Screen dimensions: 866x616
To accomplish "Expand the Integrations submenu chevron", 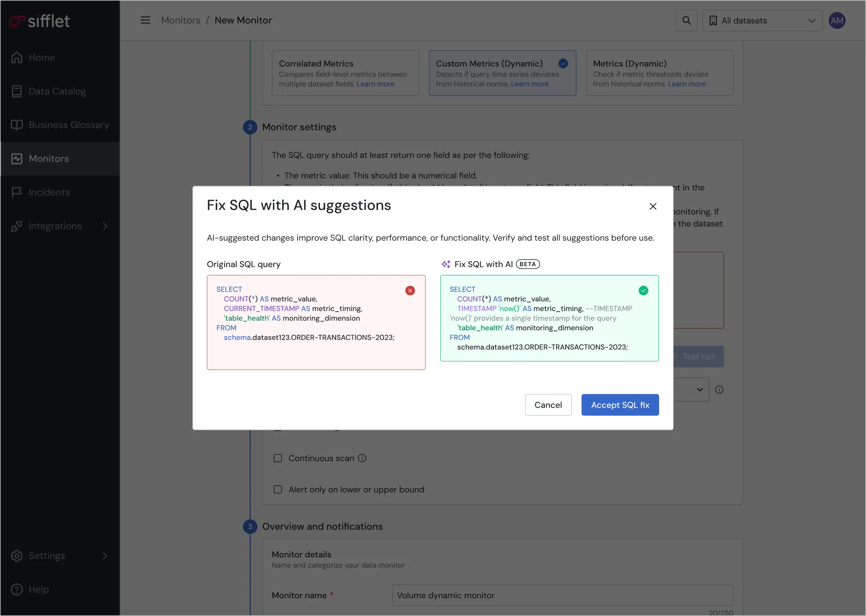I will click(105, 226).
